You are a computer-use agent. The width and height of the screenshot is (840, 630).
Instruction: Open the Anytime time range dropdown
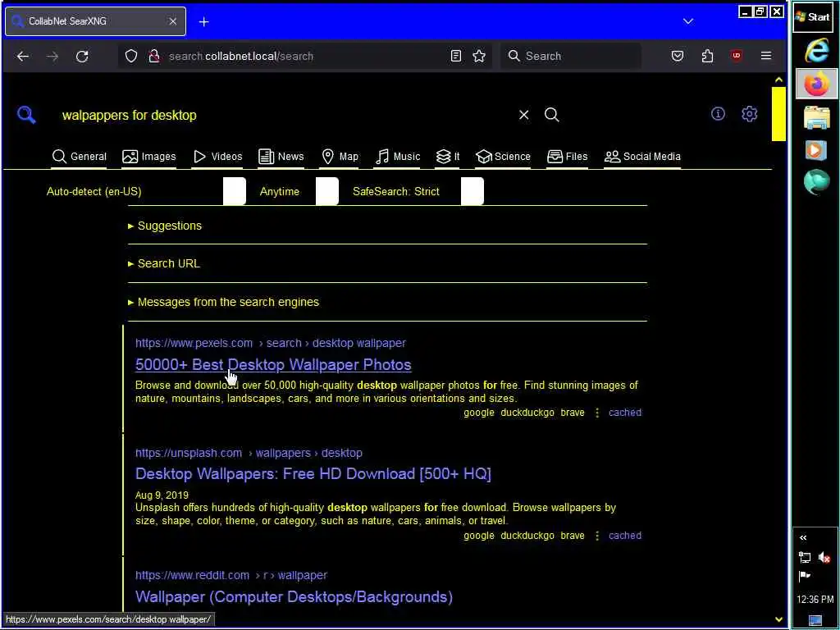299,191
